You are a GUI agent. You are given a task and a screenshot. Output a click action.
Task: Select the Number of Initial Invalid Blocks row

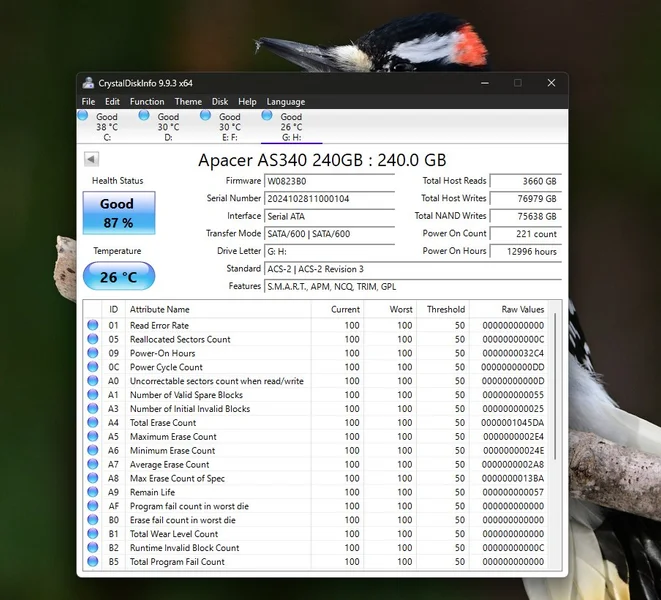317,409
